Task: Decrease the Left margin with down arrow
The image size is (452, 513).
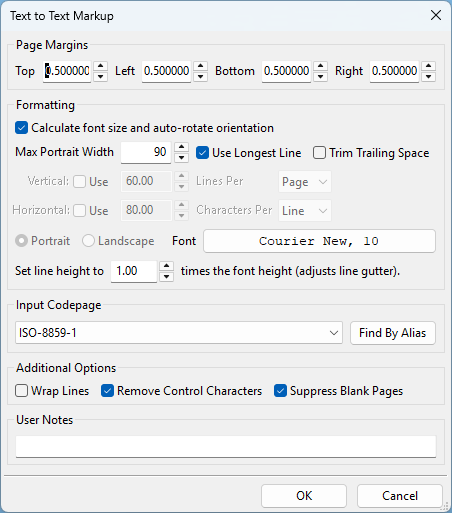Action: 200,76
